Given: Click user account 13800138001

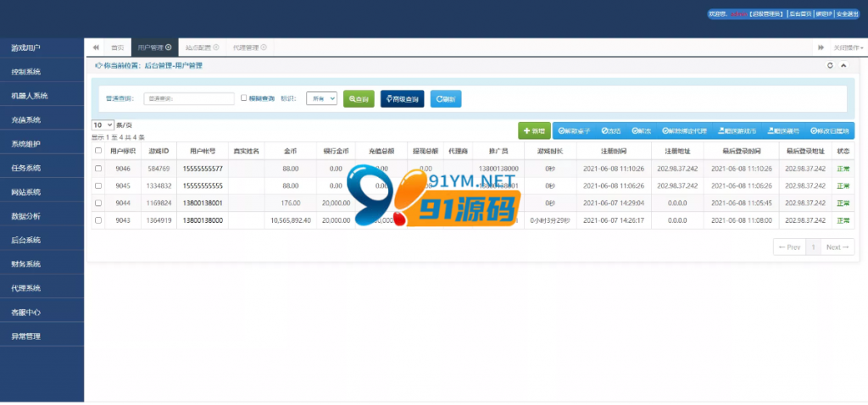Looking at the screenshot, I should click(203, 203).
